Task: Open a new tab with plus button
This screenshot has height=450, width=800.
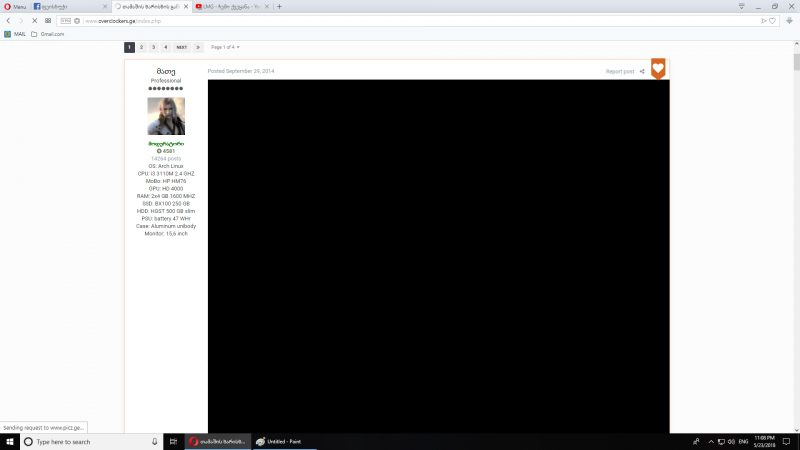Action: (279, 6)
